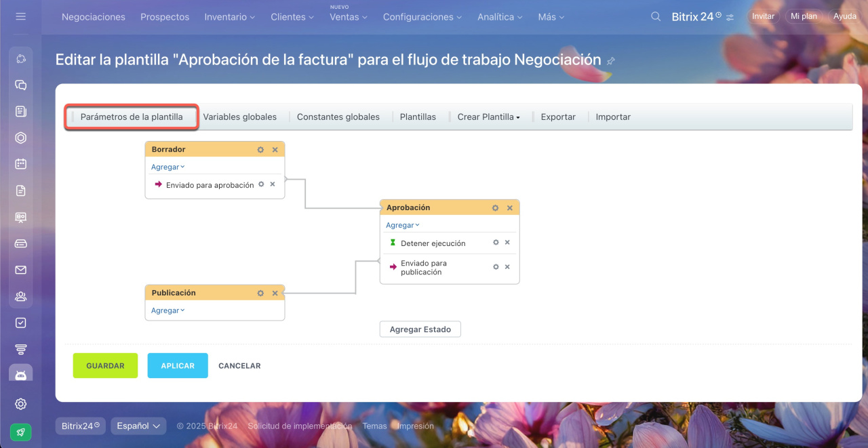Open the Configuraciones menu dropdown

422,17
